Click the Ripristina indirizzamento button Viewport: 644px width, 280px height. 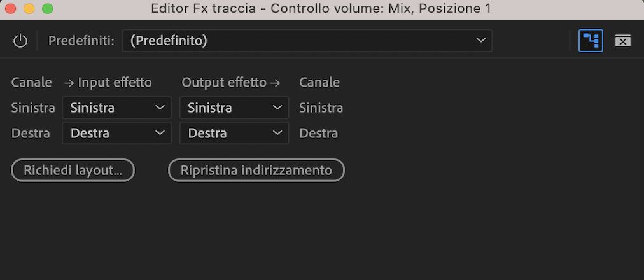click(256, 170)
